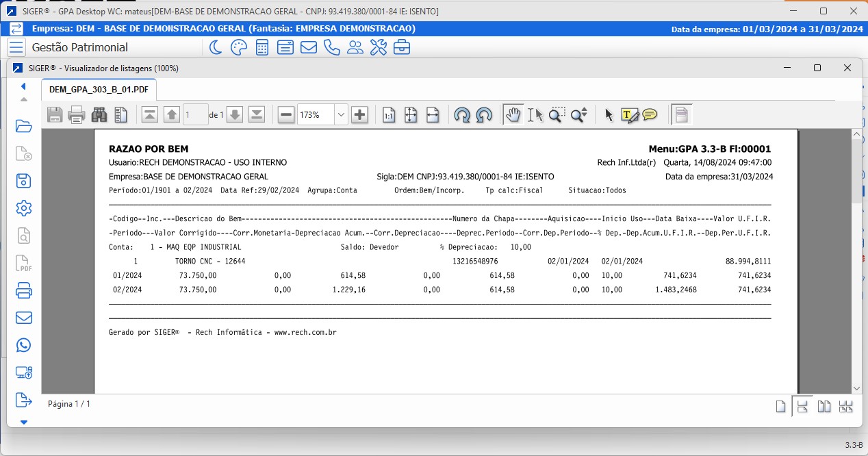Viewport: 868px width, 456px height.
Task: Select the DEM_GPA_303_B_01.PDF tab
Action: (x=99, y=90)
